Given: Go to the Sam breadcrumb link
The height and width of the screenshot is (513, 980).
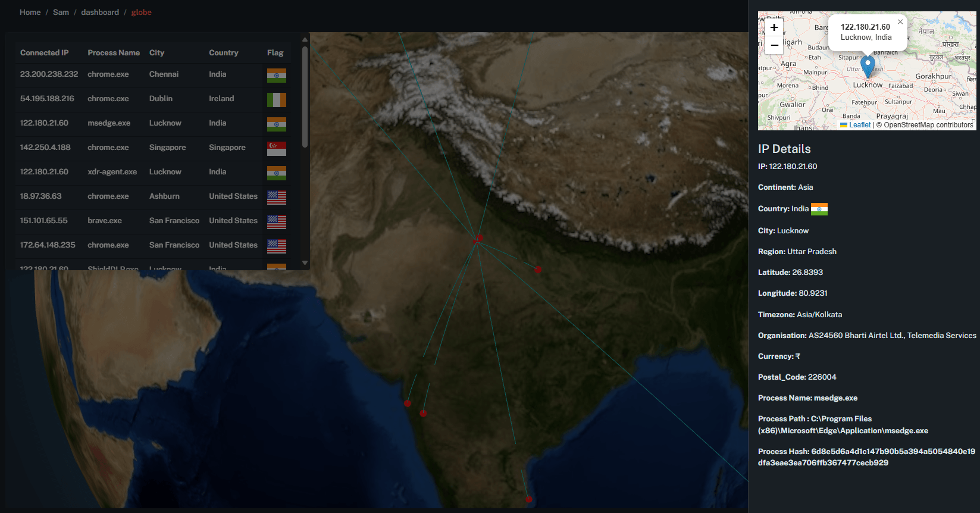Looking at the screenshot, I should click(x=61, y=12).
